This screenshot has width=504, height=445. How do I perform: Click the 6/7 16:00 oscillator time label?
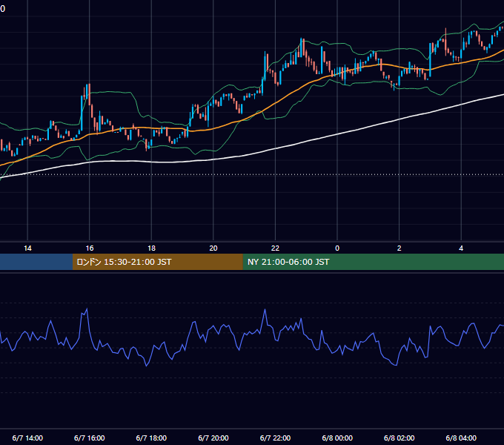[x=90, y=438]
